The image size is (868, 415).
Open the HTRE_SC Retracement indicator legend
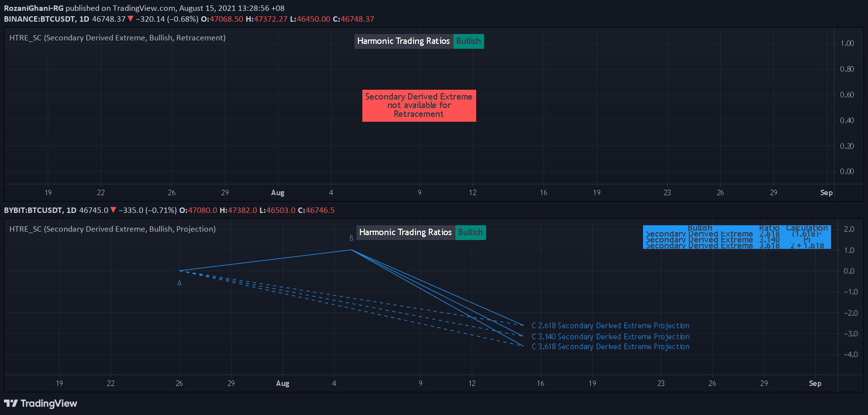coord(118,38)
